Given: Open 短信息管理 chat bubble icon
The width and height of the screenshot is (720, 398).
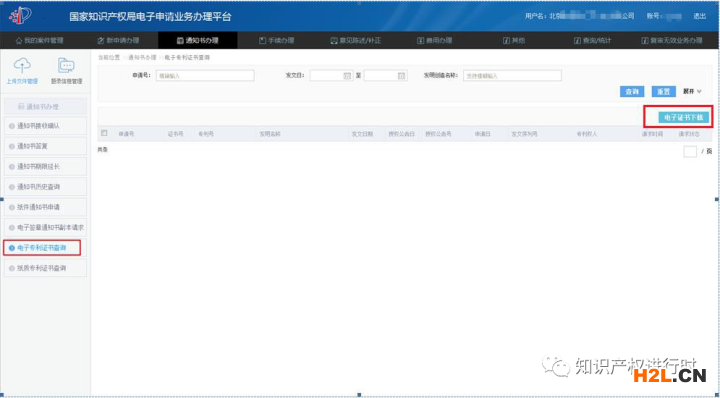Looking at the screenshot, I should [67, 66].
